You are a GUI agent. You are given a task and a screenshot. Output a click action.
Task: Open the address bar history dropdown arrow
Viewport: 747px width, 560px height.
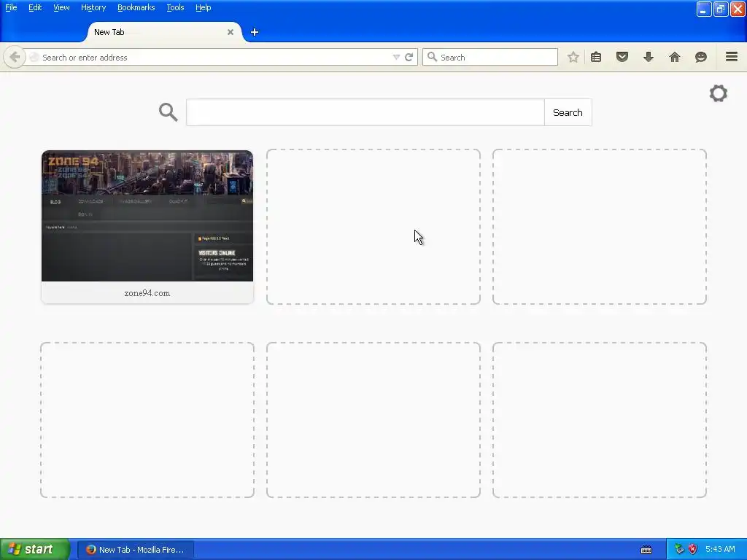point(396,57)
